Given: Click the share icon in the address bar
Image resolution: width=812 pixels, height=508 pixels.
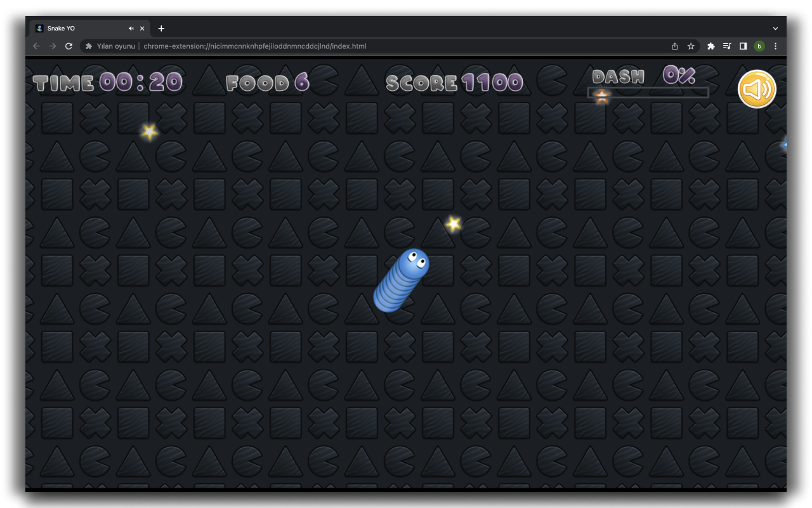Looking at the screenshot, I should tap(674, 46).
